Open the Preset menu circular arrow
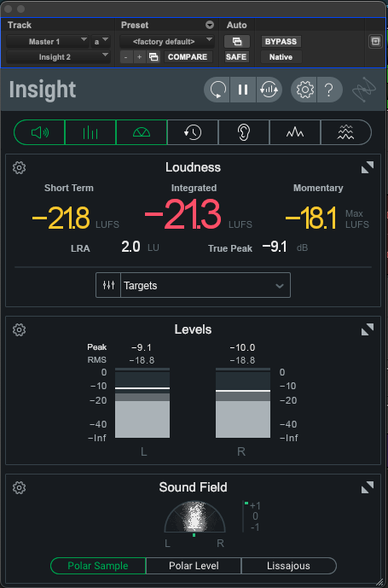 click(x=210, y=25)
